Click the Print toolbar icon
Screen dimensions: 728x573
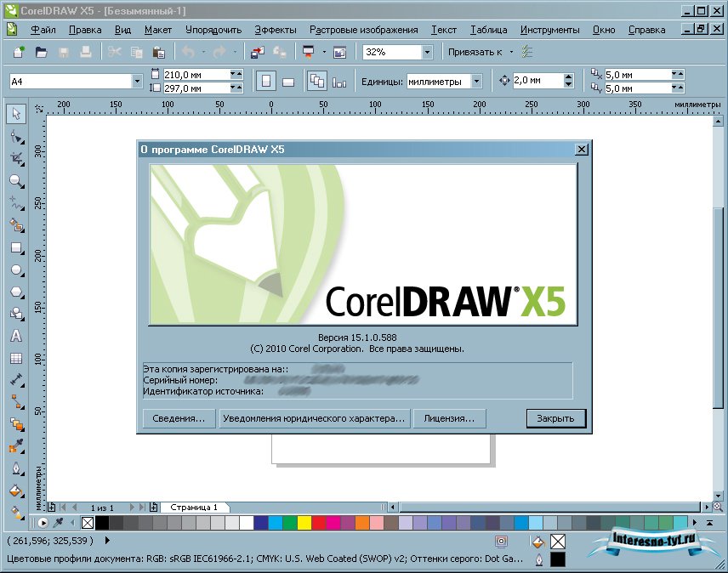85,52
